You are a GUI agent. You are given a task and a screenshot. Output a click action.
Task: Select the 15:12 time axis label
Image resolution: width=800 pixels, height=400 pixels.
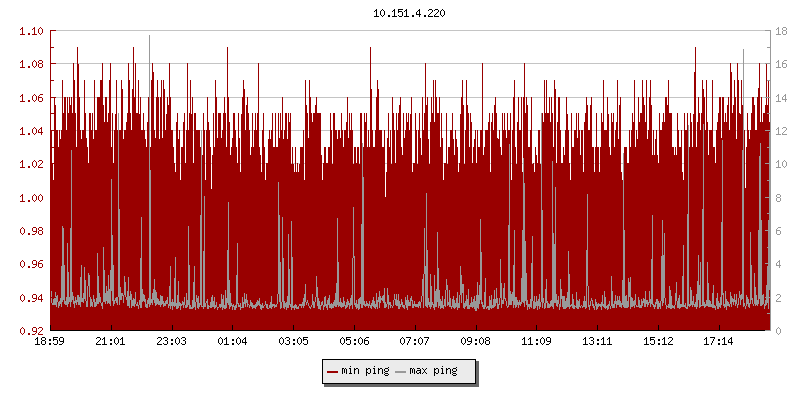pyautogui.click(x=658, y=342)
